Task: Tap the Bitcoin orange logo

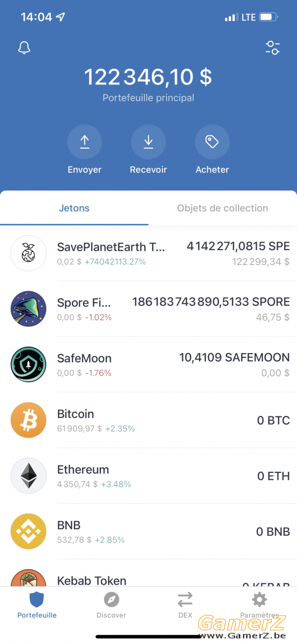Action: click(x=28, y=420)
